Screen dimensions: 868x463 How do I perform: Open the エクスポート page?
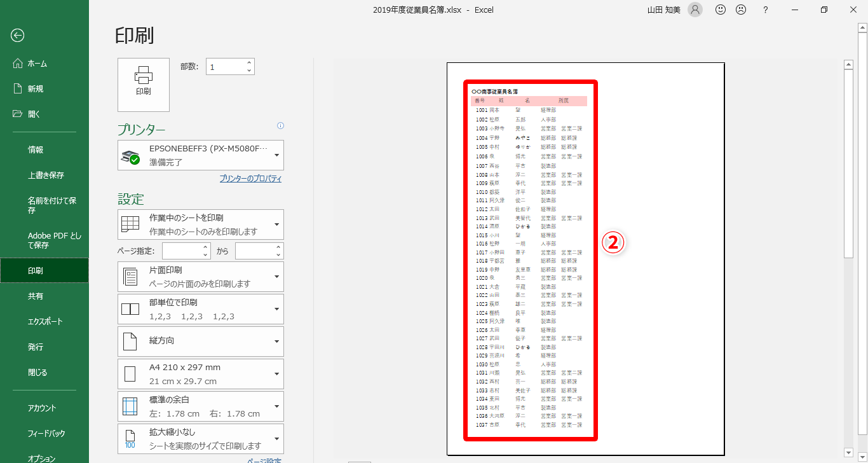(44, 321)
